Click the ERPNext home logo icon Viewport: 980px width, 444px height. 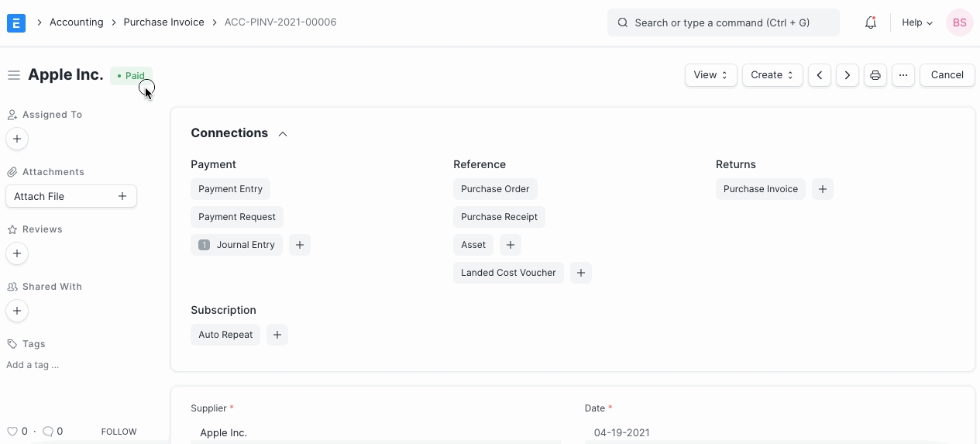pyautogui.click(x=16, y=22)
